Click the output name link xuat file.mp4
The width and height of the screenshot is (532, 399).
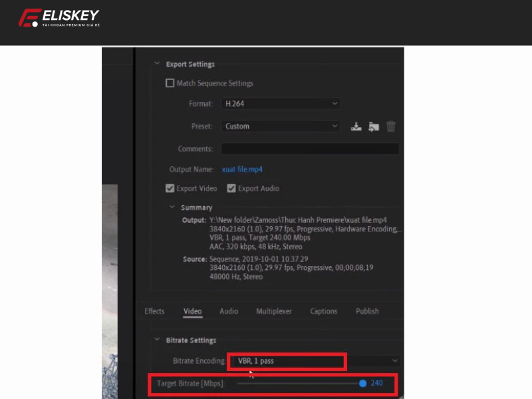[241, 169]
